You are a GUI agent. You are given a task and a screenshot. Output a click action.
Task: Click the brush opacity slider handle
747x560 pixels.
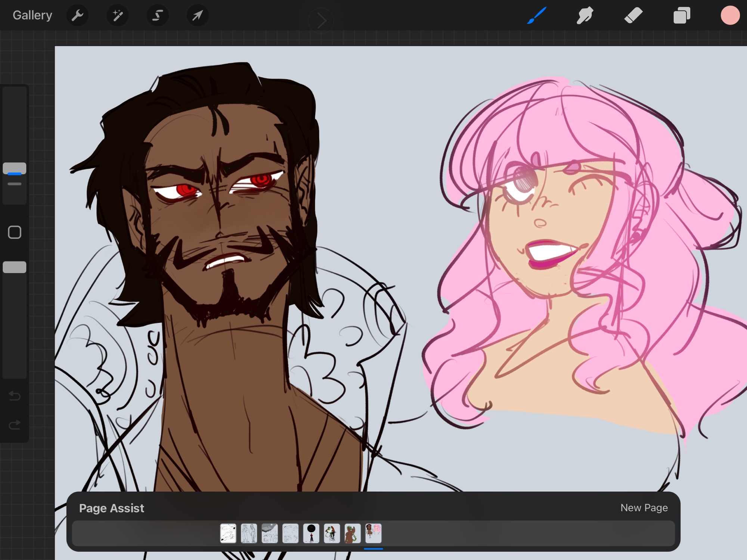tap(15, 267)
